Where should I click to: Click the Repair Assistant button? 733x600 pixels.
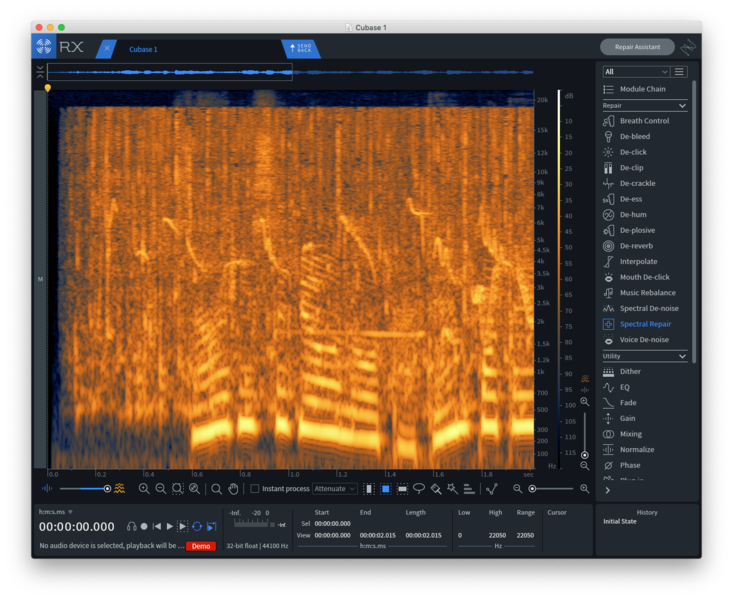coord(637,47)
